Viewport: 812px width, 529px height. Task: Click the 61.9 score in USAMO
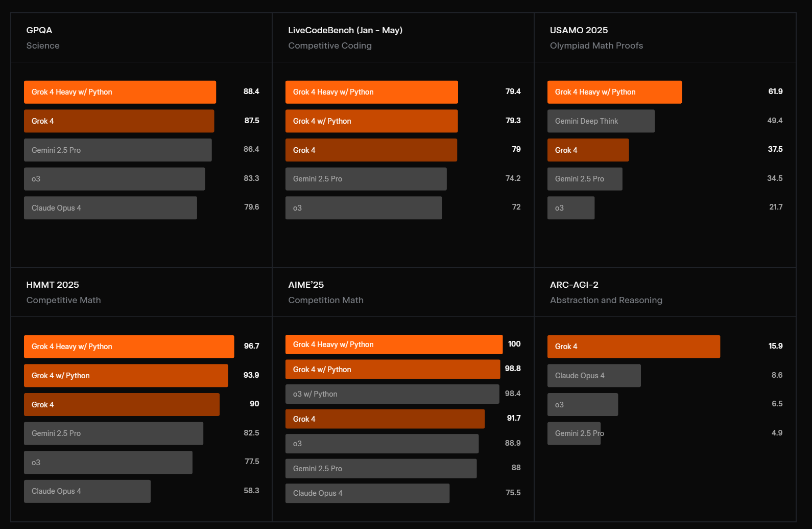tap(775, 91)
